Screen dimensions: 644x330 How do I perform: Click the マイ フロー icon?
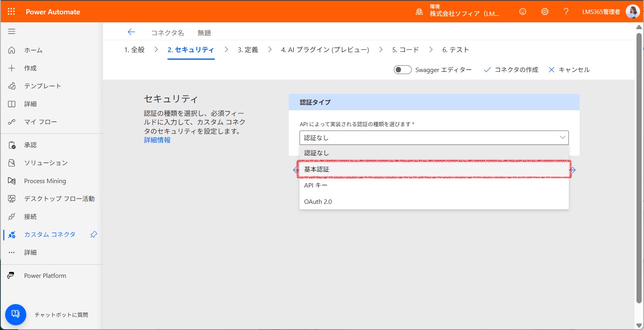(12, 122)
